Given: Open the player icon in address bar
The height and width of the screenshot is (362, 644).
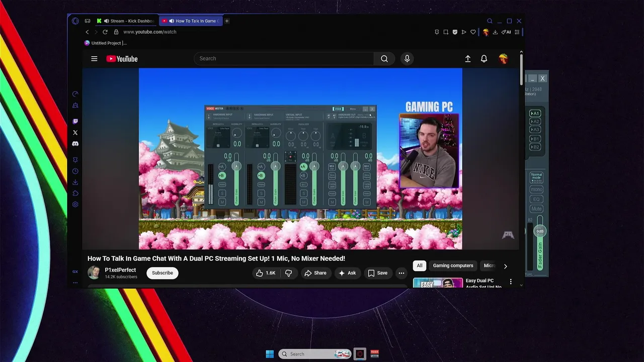Looking at the screenshot, I should pos(464,32).
